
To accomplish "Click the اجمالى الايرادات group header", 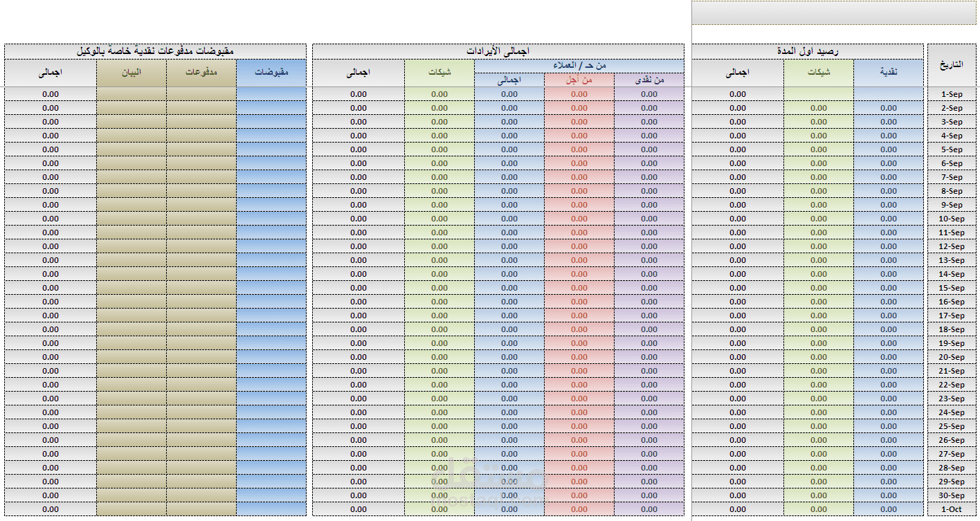I will [498, 52].
